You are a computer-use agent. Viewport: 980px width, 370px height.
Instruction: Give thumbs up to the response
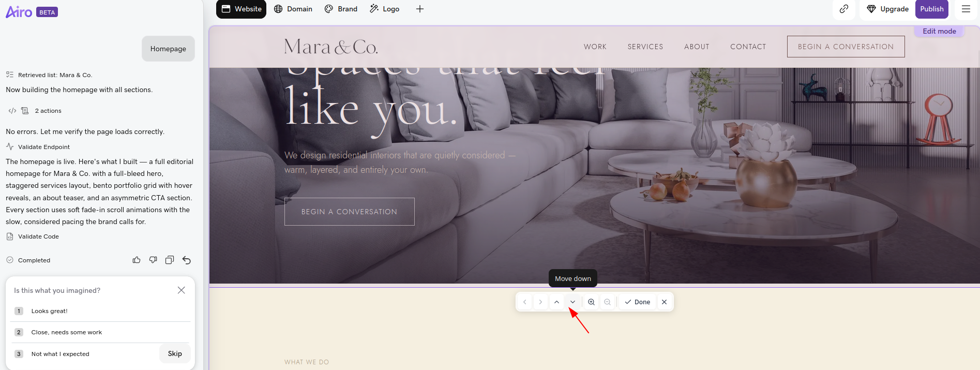[137, 260]
